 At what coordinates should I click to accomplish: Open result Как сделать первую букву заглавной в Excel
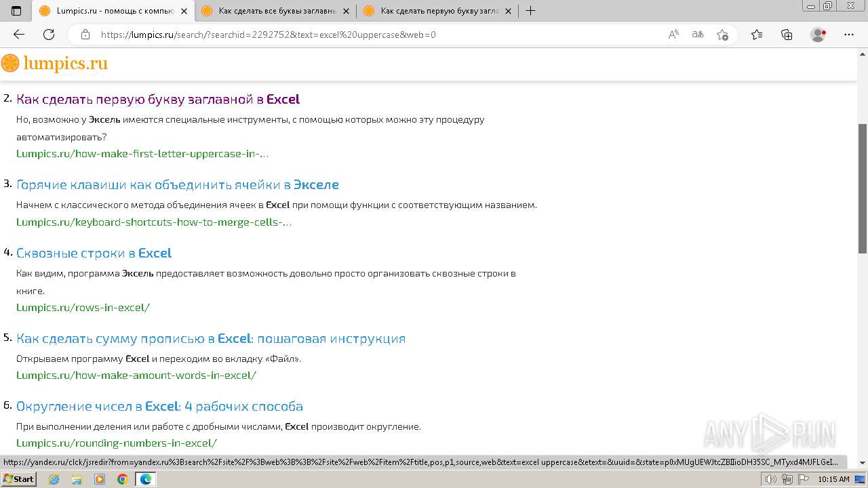pyautogui.click(x=158, y=99)
